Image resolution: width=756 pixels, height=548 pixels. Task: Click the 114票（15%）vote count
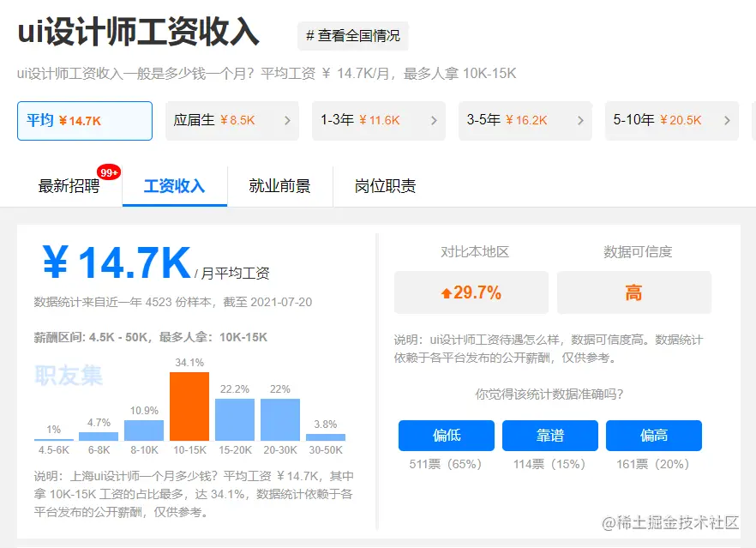tap(549, 464)
